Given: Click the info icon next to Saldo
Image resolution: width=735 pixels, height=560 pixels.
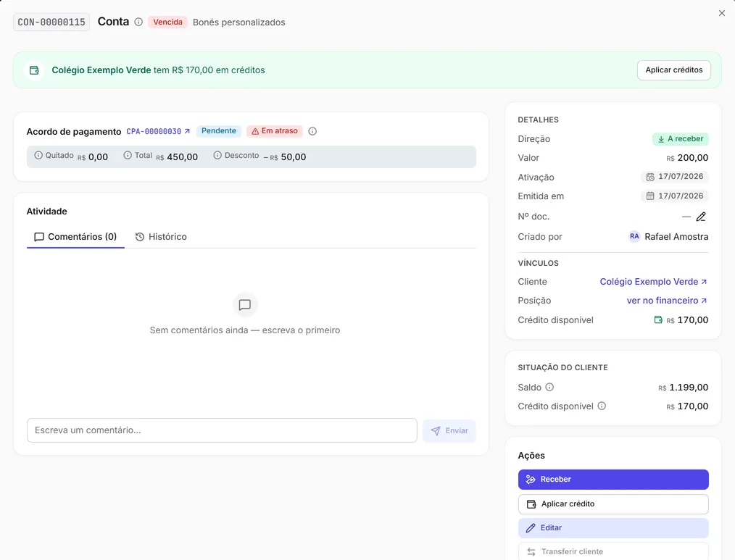Looking at the screenshot, I should 549,387.
